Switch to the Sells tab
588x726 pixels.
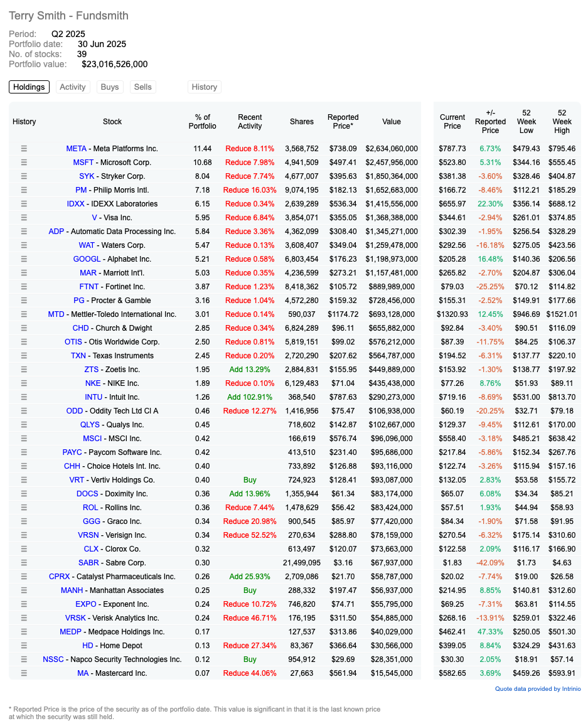coord(142,87)
